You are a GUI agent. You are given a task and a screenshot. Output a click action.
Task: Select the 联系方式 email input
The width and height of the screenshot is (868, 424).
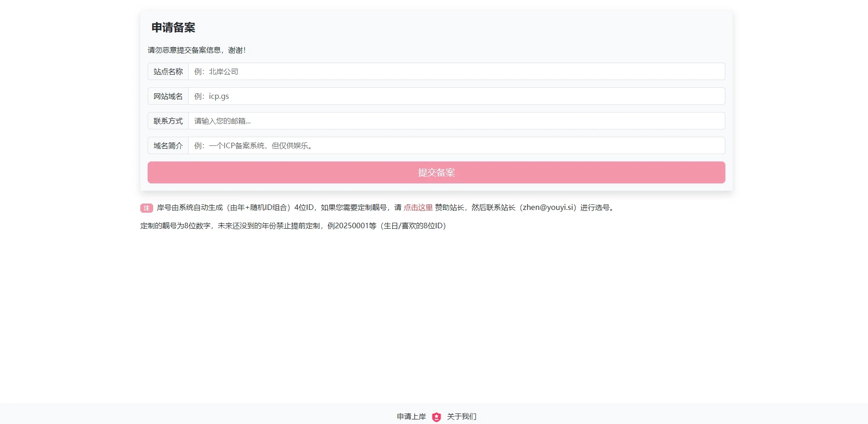click(x=456, y=121)
